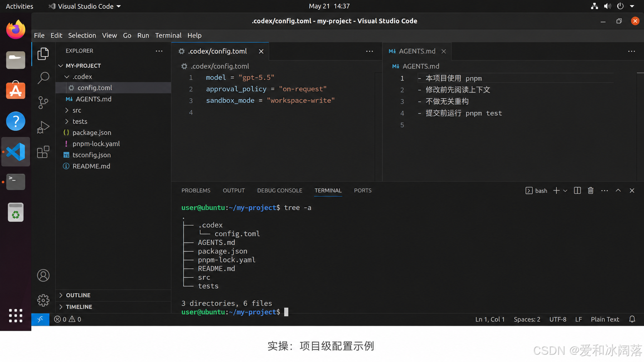The width and height of the screenshot is (644, 362).
Task: Open Explorer views and more actions
Action: [159, 51]
